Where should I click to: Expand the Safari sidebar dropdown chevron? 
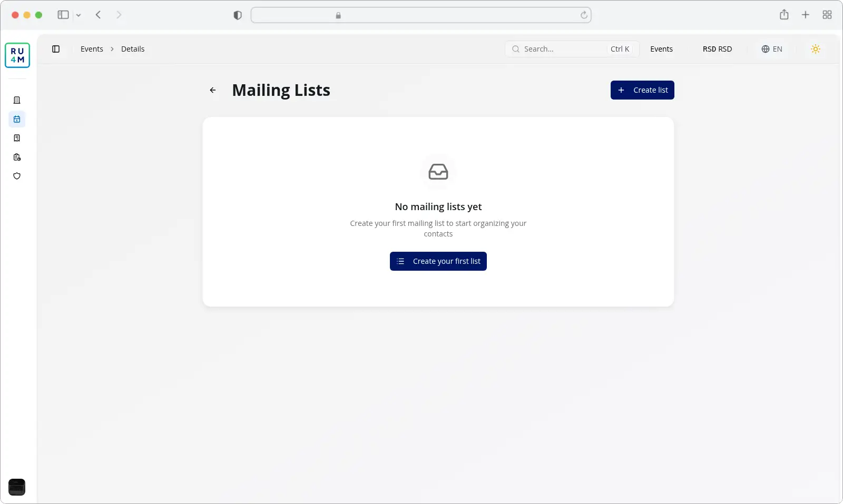[79, 15]
